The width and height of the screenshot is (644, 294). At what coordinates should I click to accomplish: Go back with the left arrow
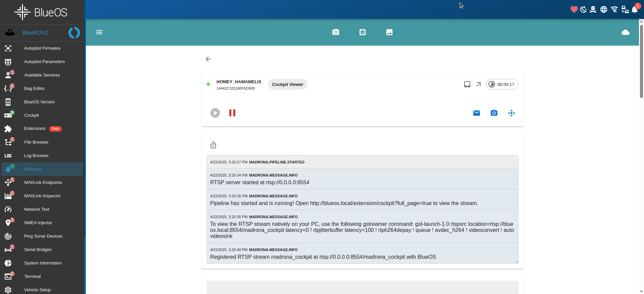[x=208, y=59]
